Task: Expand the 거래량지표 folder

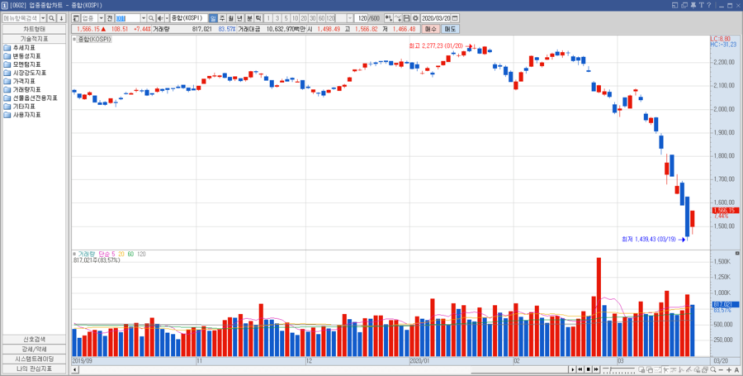Action: click(x=22, y=90)
